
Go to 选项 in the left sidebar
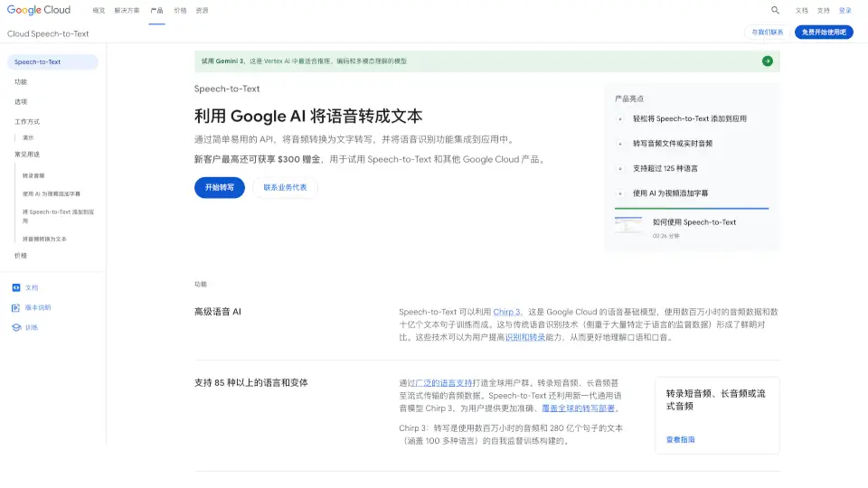pos(21,102)
